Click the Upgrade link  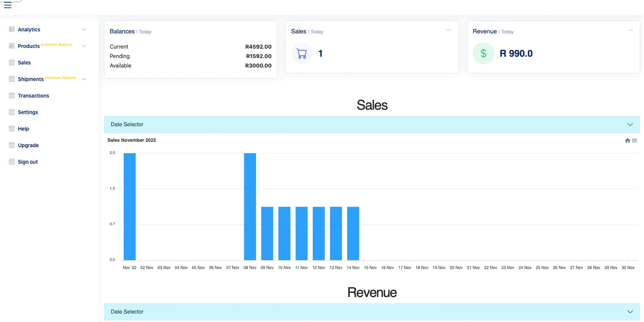click(28, 146)
